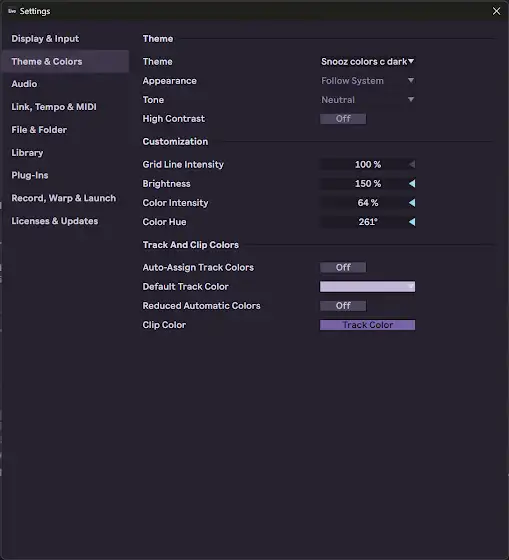Open the Tone Neutral dropdown
This screenshot has width=509, height=560.
coord(368,100)
